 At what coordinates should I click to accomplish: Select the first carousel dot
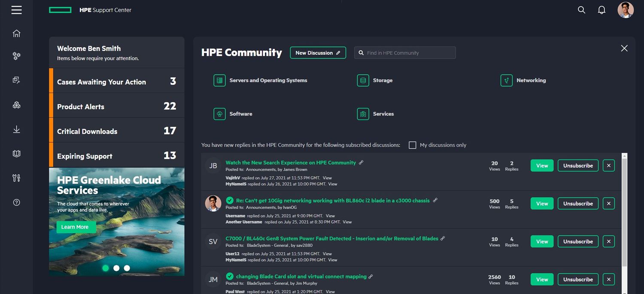pos(106,268)
